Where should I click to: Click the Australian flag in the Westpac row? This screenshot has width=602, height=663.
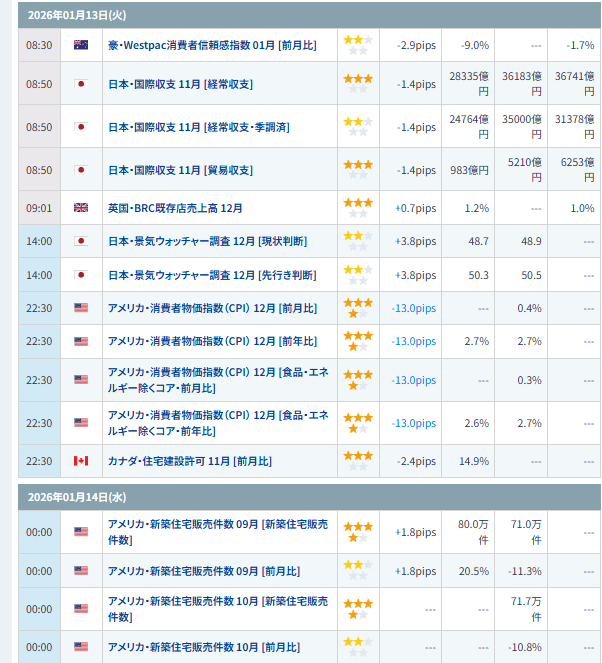tap(81, 45)
